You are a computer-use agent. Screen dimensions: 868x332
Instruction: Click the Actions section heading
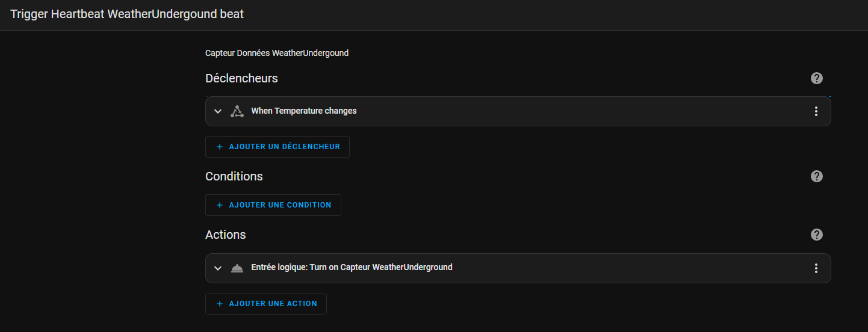[226, 235]
